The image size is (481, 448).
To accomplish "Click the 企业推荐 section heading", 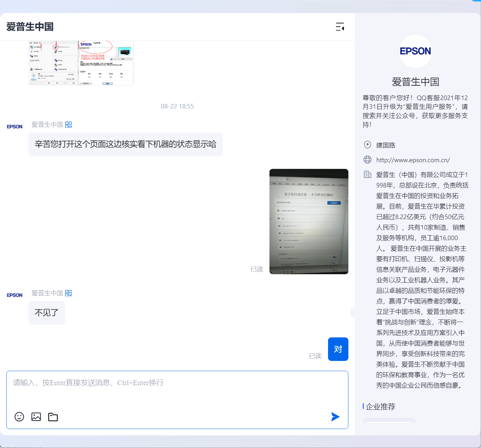I will [x=380, y=407].
